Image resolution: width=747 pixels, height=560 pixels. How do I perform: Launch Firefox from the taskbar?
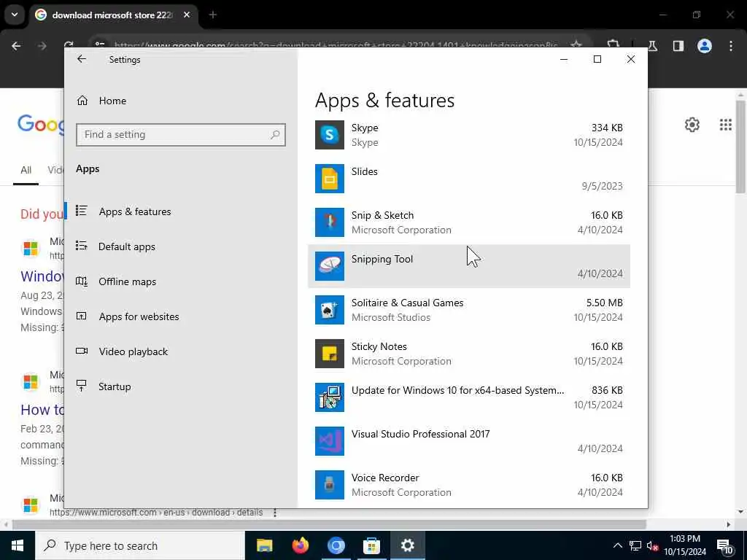(x=300, y=545)
